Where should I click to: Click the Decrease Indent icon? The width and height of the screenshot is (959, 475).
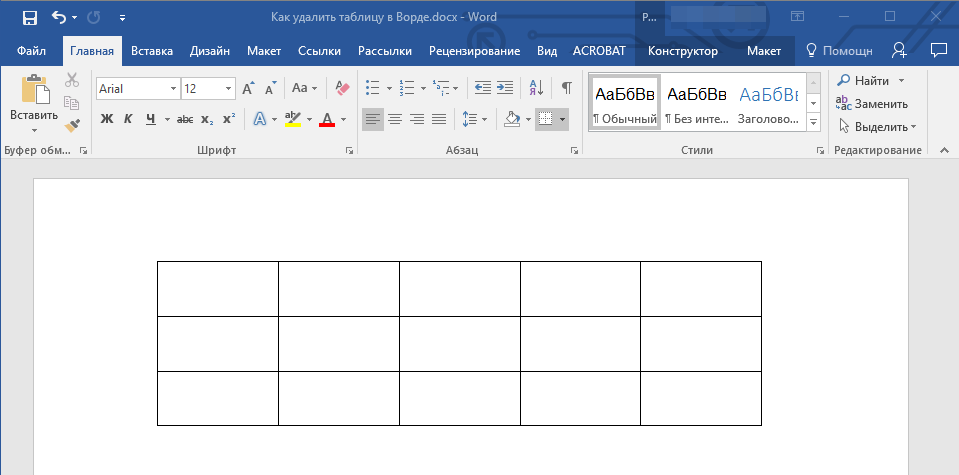pyautogui.click(x=483, y=88)
